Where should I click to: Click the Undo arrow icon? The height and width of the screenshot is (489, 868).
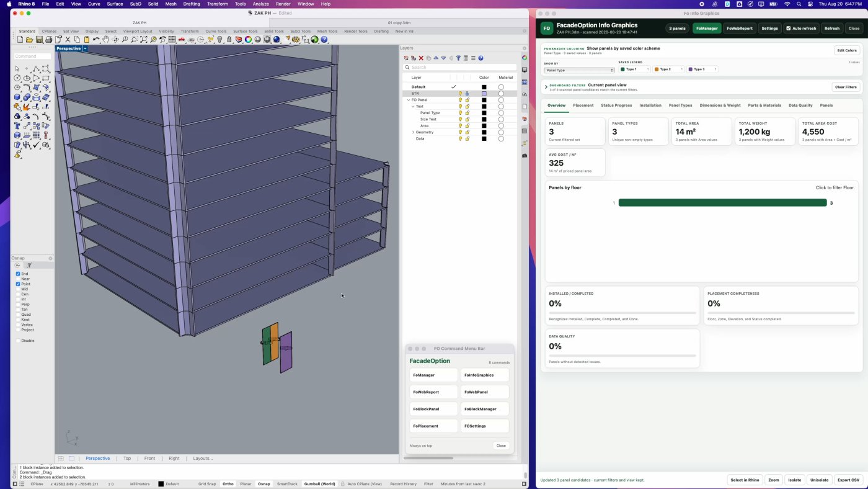tap(96, 40)
